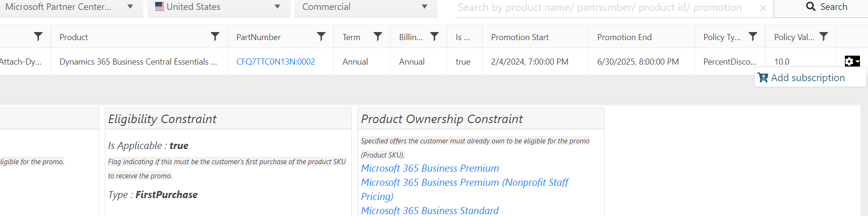Click the Type FirstPurchase text
The image size is (868, 216).
[x=153, y=195]
